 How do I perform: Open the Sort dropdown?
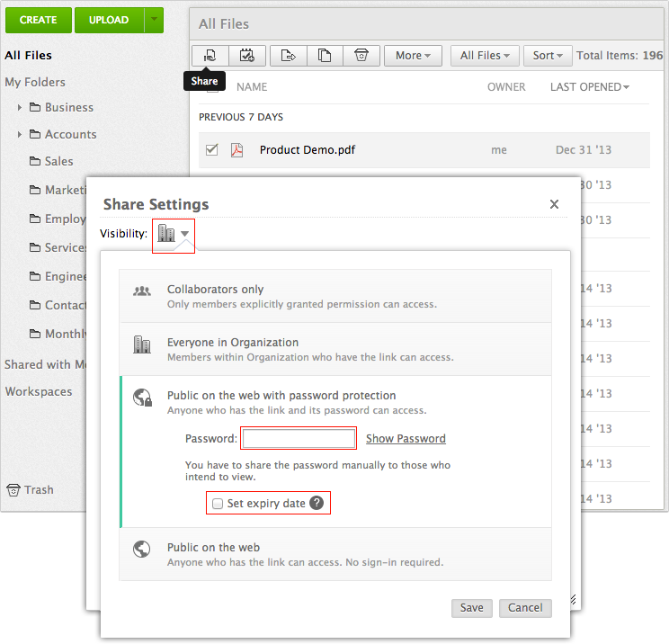548,56
